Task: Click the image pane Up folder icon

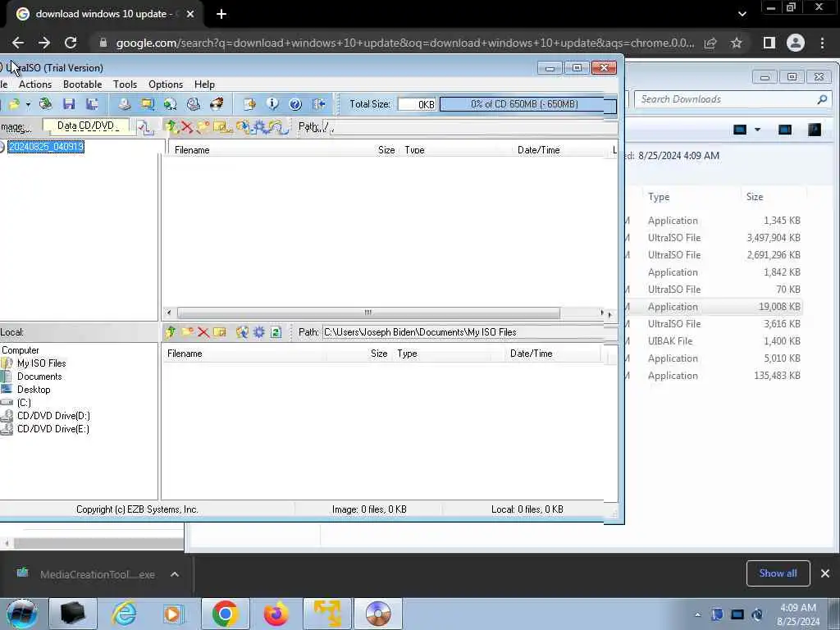Action: [x=171, y=127]
